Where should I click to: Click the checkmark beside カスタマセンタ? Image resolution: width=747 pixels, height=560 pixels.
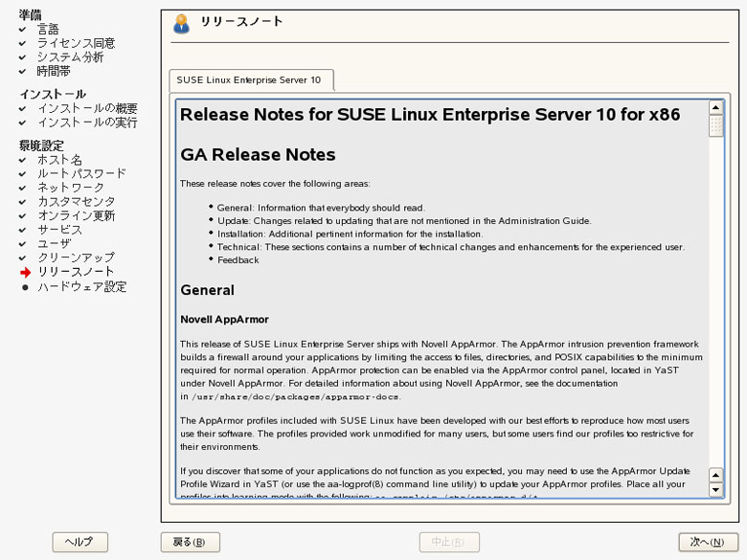pyautogui.click(x=22, y=202)
